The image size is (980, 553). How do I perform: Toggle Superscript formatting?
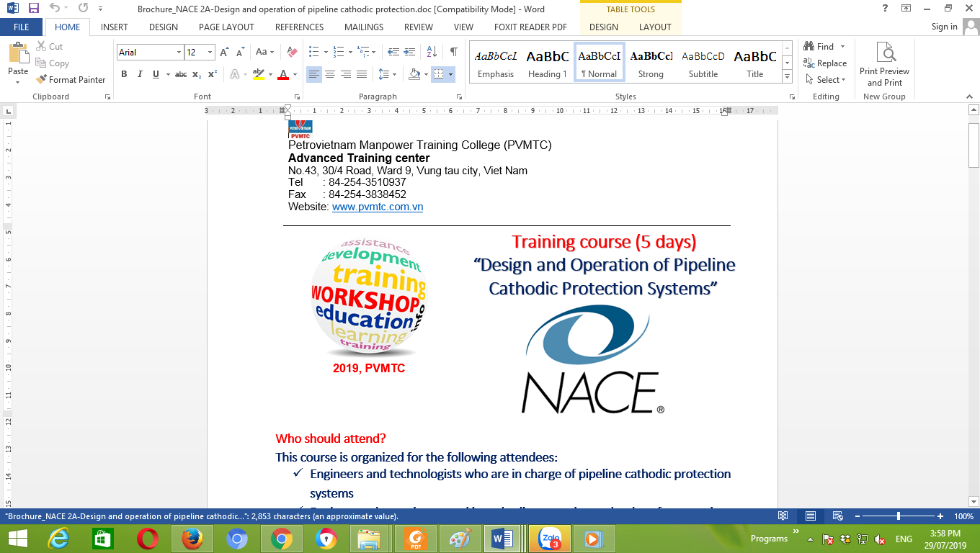(213, 74)
